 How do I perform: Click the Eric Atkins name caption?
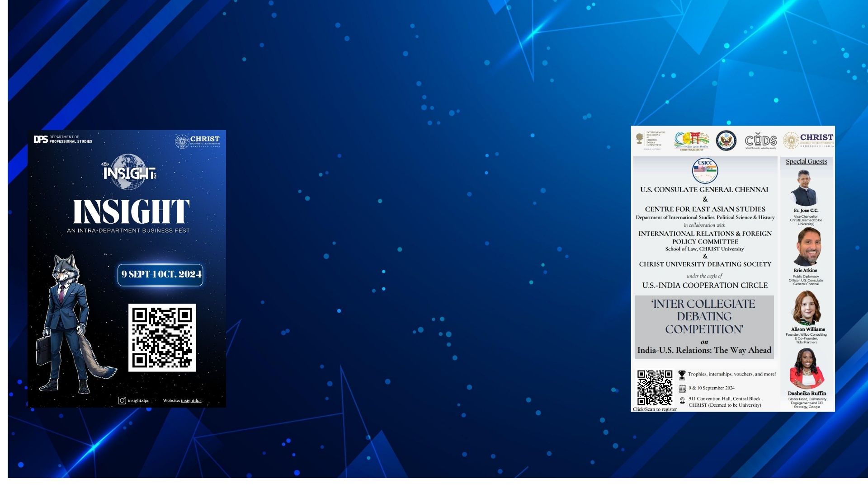pos(806,271)
